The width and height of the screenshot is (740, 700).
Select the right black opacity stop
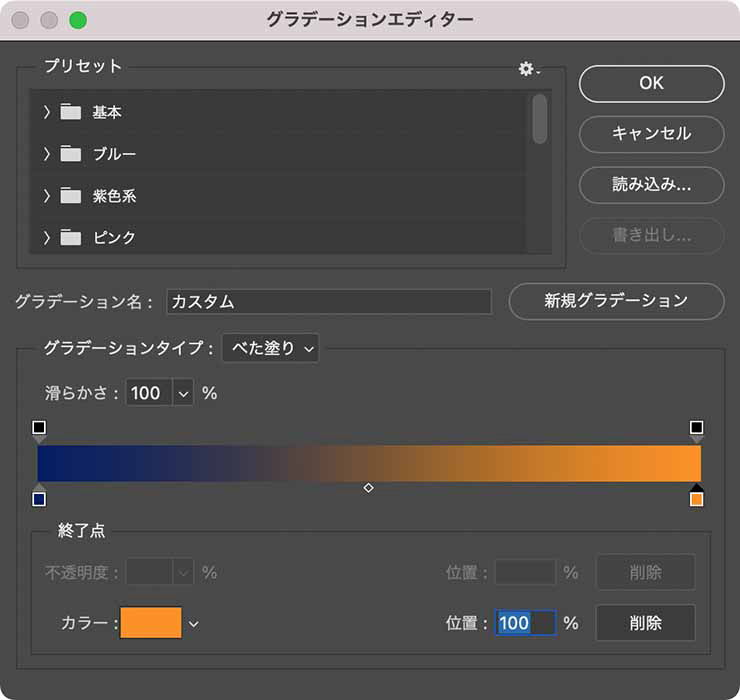tap(696, 428)
